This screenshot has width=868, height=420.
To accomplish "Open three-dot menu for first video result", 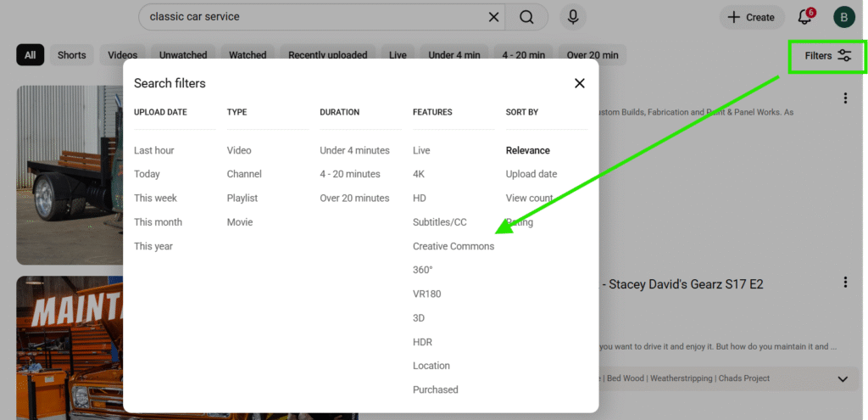I will (x=845, y=98).
